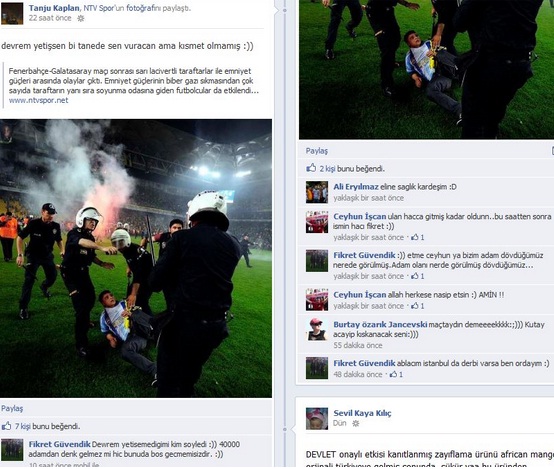The image size is (554, 469).
Task: Open Fikret Güvendik's name in Dewrem comment
Action: tap(59, 444)
